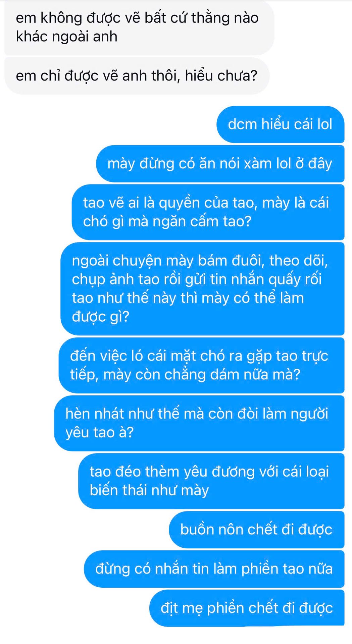Tap the blue bubble "mày đừng có ăn nói"

tap(220, 164)
